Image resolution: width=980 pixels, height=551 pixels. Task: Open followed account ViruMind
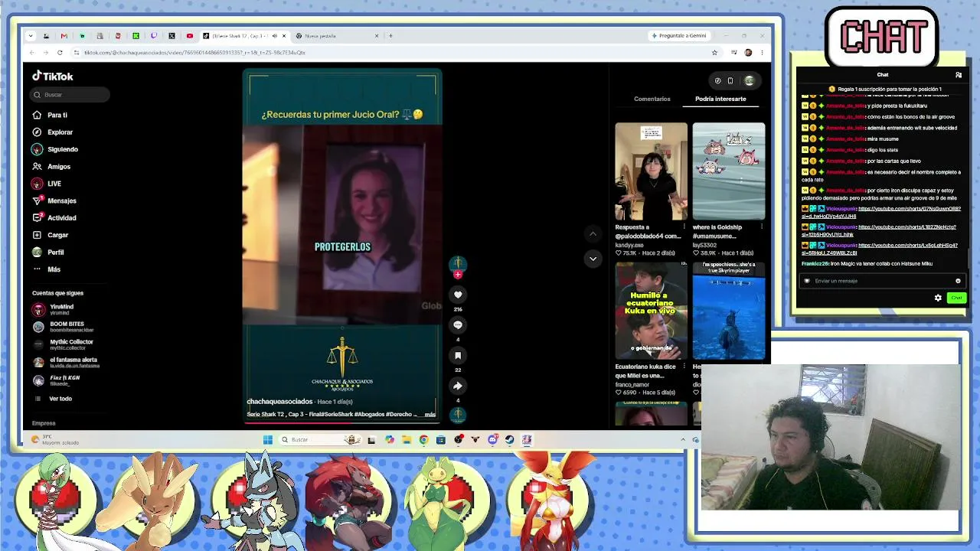click(54, 309)
